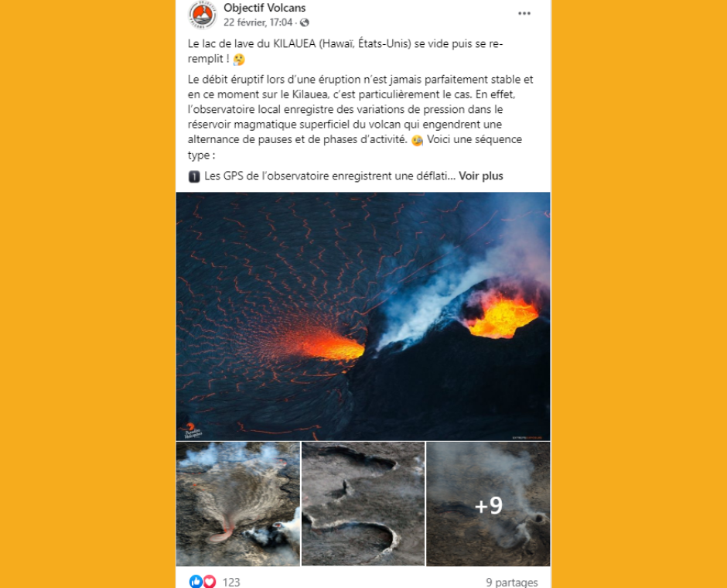Image resolution: width=727 pixels, height=588 pixels.
Task: Expand post text with Voir plus
Action: tap(481, 176)
